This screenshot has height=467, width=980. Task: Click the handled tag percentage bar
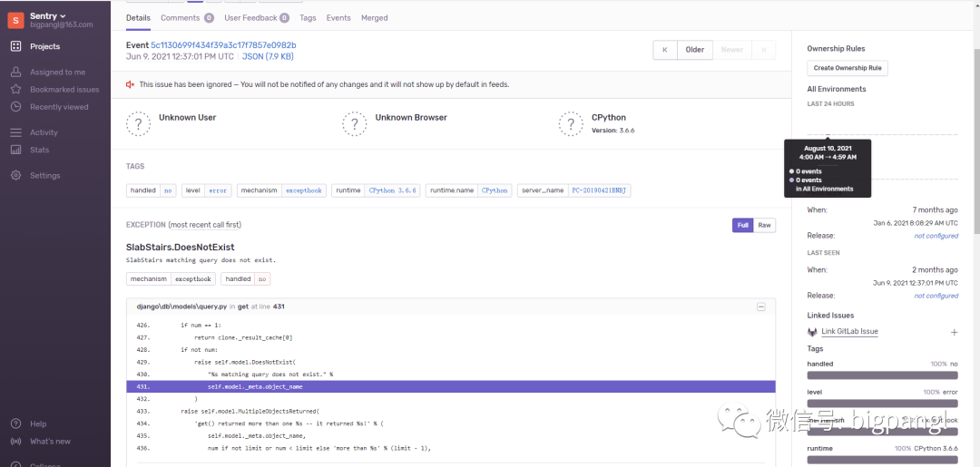pyautogui.click(x=882, y=375)
